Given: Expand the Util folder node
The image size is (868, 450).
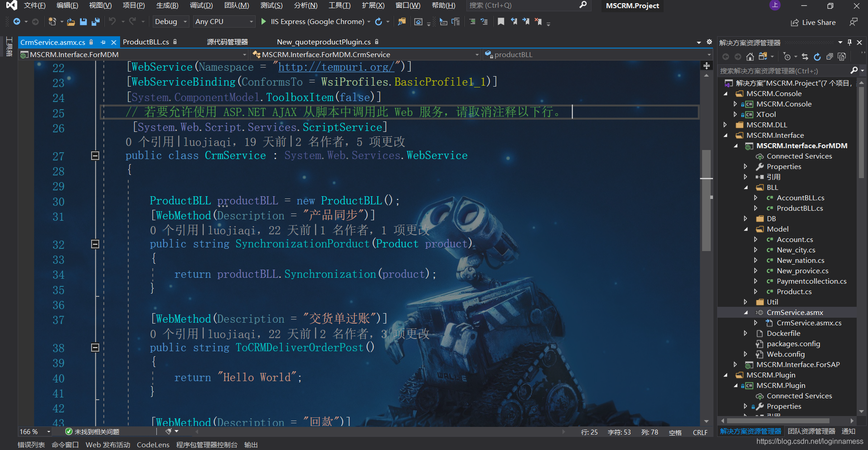Looking at the screenshot, I should [x=746, y=302].
